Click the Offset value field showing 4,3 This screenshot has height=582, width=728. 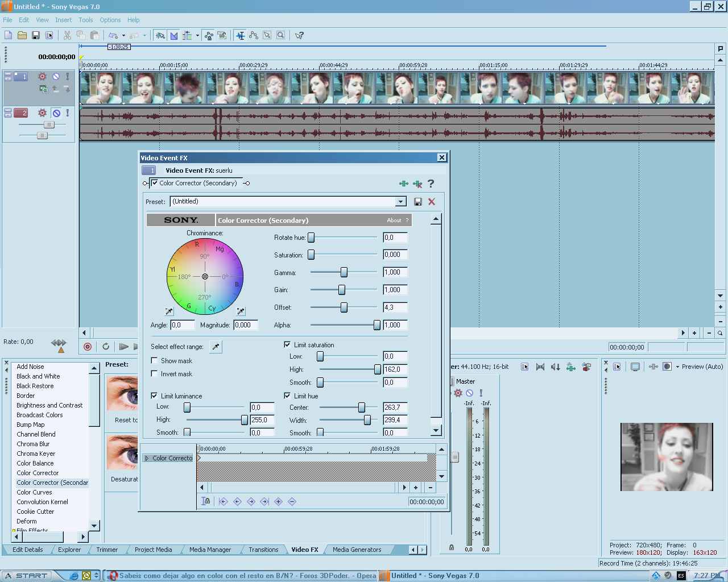point(395,307)
